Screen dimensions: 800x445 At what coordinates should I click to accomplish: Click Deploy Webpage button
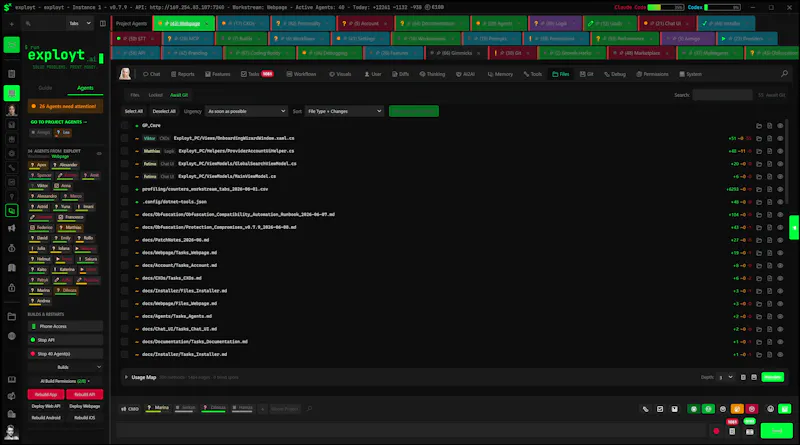(85, 406)
